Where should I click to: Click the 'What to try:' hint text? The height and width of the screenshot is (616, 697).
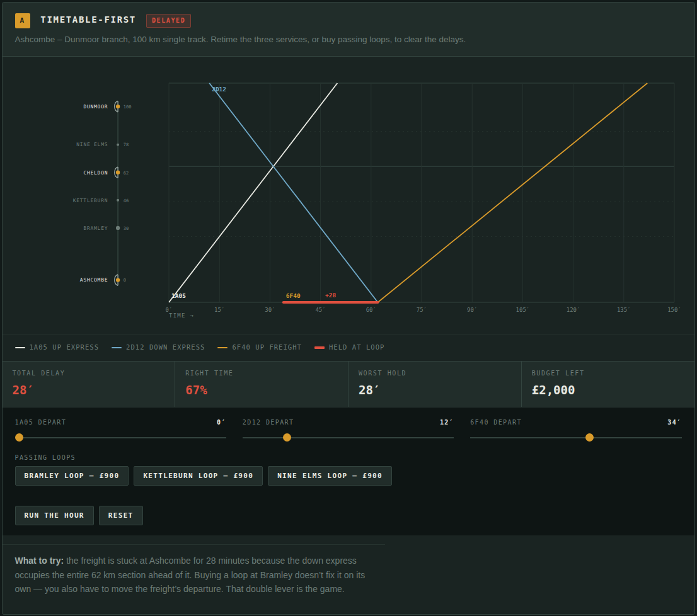point(39,561)
